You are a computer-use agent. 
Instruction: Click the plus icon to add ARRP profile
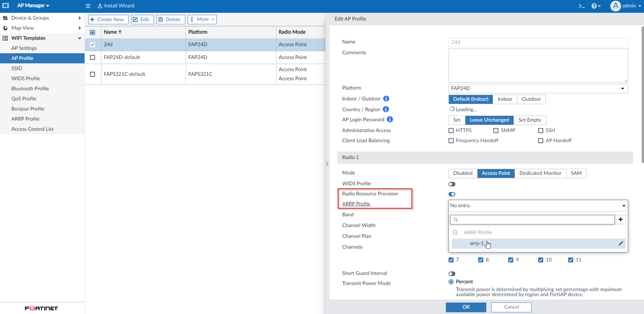(620, 220)
